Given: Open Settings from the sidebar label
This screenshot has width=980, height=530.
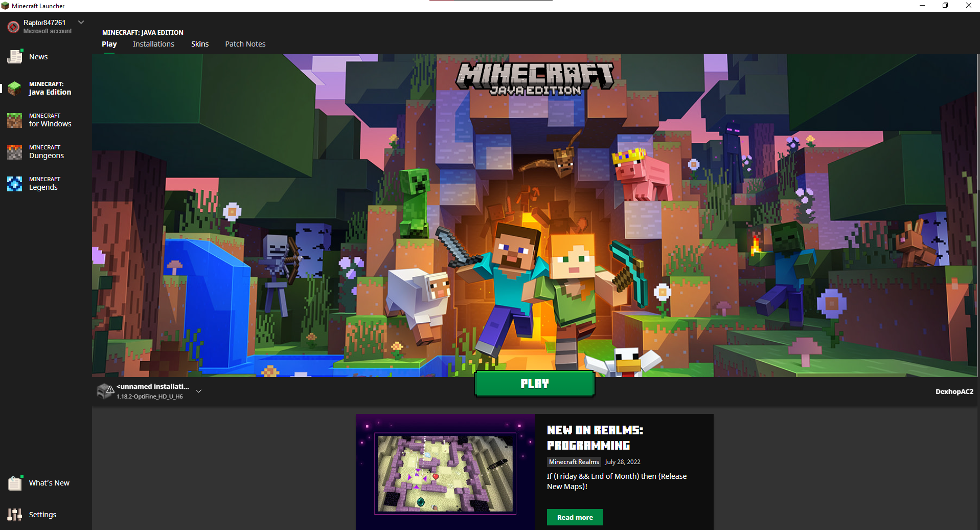Looking at the screenshot, I should click(x=42, y=515).
